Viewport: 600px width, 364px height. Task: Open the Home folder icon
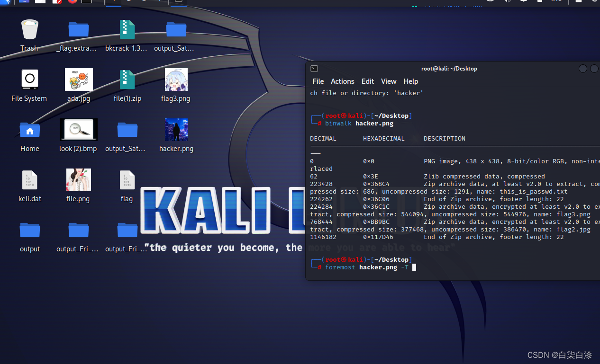(x=29, y=131)
